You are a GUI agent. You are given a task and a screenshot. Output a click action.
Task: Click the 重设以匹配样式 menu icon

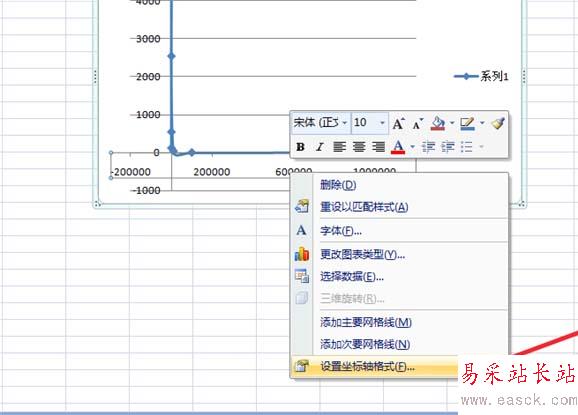302,206
